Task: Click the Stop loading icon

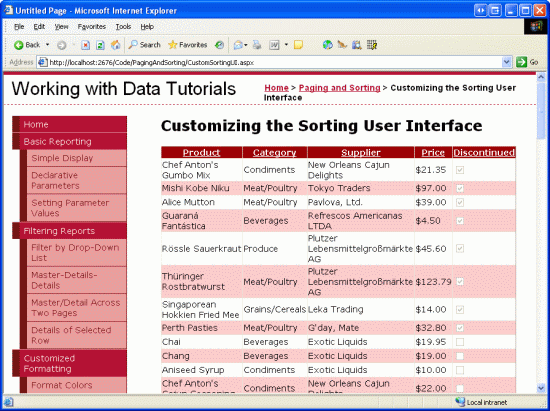Action: coord(85,45)
